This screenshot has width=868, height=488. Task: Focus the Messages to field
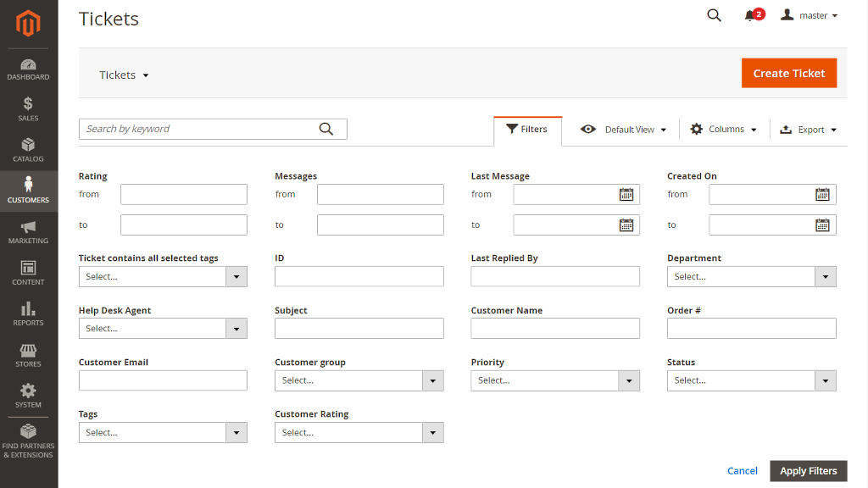(x=381, y=225)
